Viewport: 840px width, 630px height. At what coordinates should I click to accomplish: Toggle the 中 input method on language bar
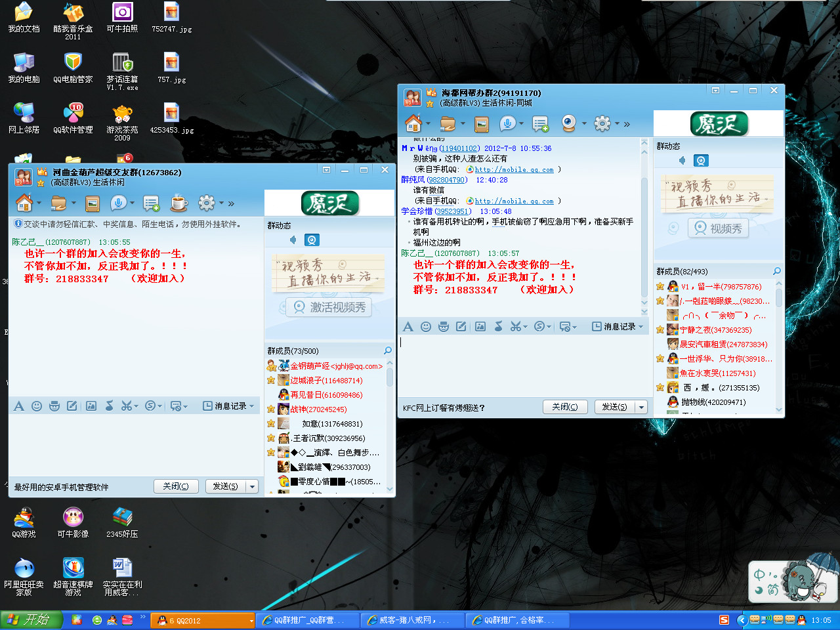click(759, 575)
